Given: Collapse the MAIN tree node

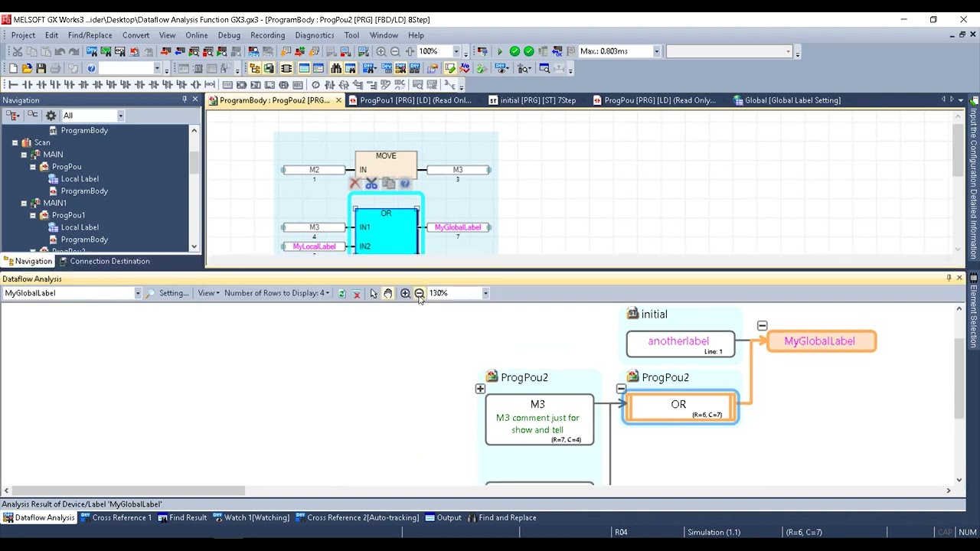Looking at the screenshot, I should 24,155.
